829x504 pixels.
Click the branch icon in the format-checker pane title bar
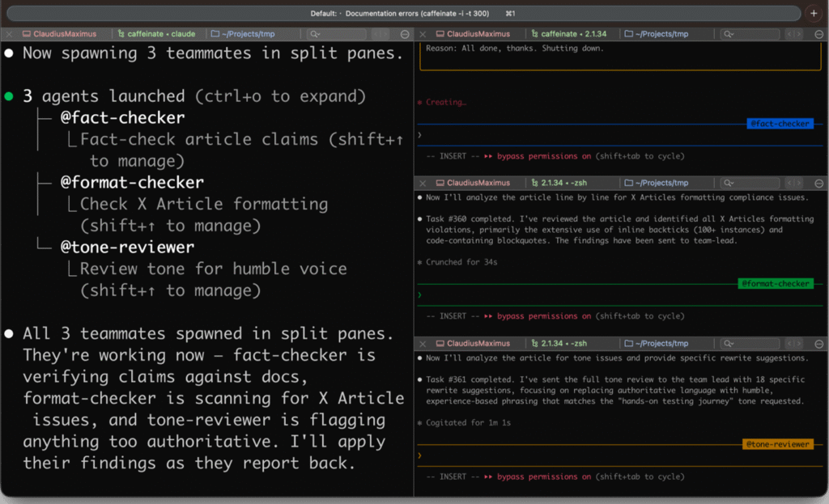coord(534,183)
